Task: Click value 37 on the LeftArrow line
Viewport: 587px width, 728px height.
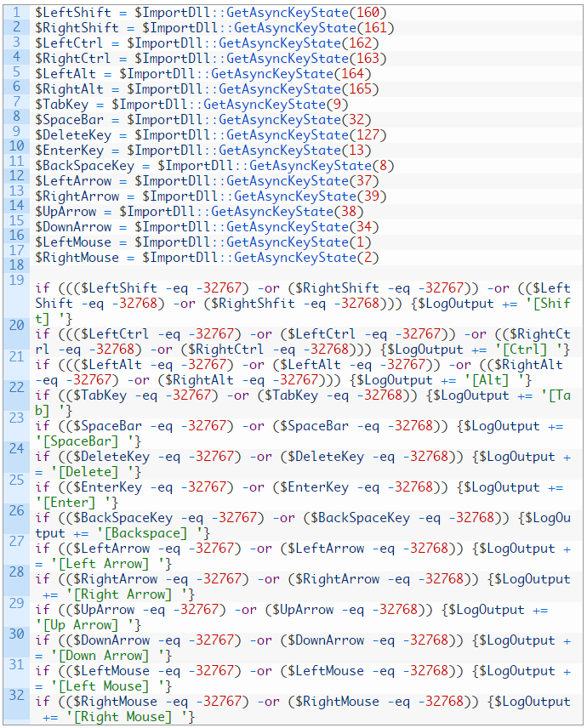Action: click(x=363, y=181)
